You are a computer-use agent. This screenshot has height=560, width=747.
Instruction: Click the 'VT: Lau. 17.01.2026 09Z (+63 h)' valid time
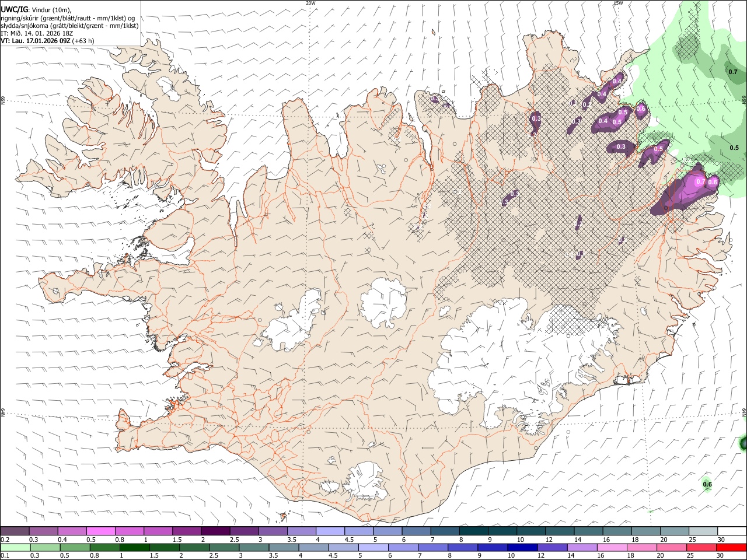tap(47, 41)
